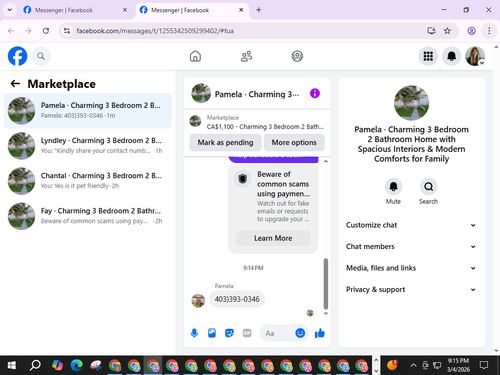Click the chat scroll up arrow
Image resolution: width=500 pixels, height=375 pixels.
click(326, 161)
